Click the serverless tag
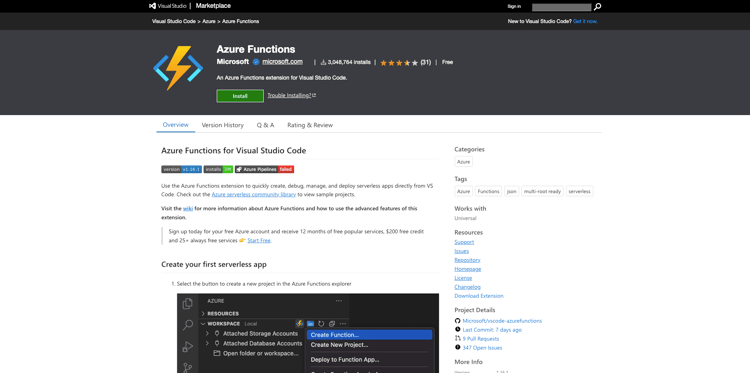The image size is (750, 373). [x=580, y=191]
